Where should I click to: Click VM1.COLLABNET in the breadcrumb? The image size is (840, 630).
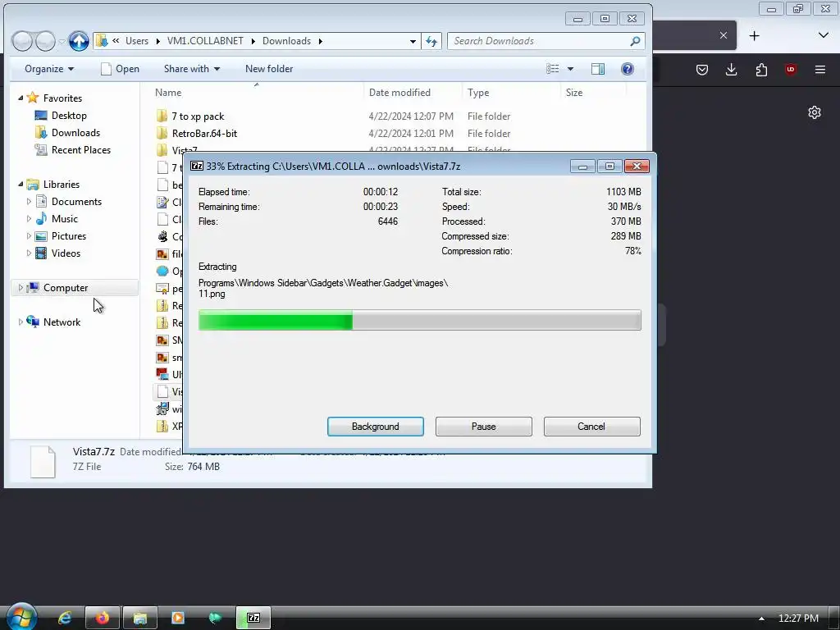coord(205,41)
